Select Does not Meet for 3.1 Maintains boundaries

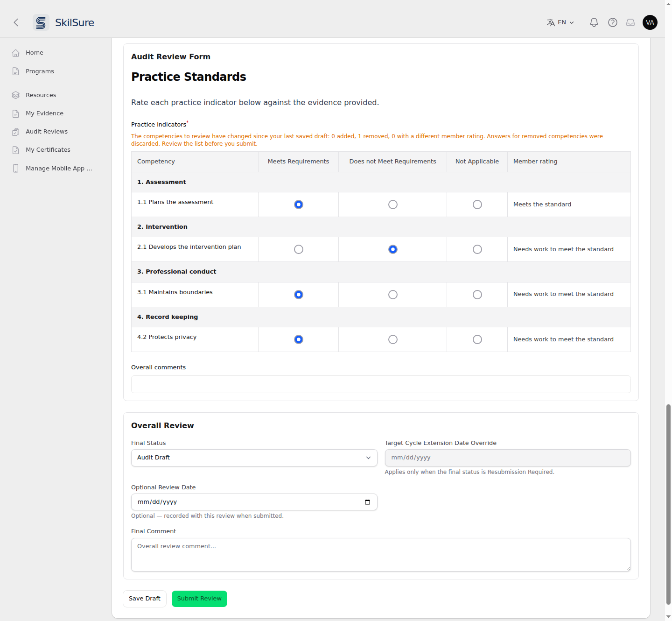tap(393, 295)
